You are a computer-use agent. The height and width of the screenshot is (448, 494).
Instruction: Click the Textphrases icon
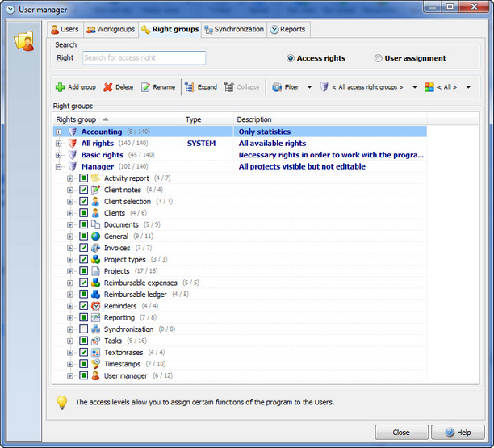[95, 353]
